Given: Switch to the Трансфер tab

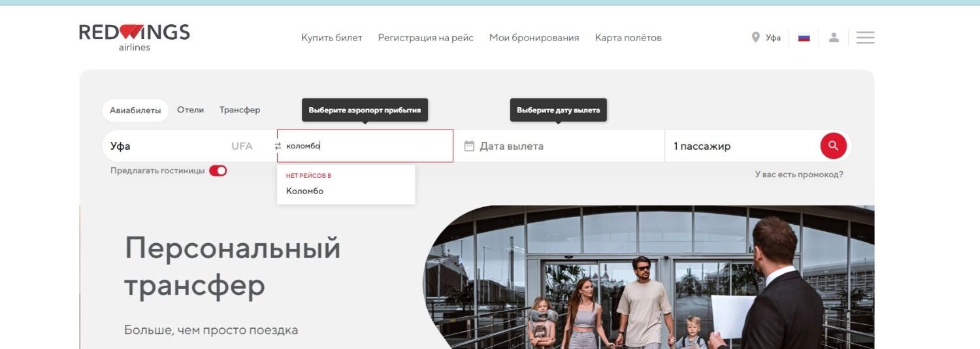Looking at the screenshot, I should click(240, 110).
